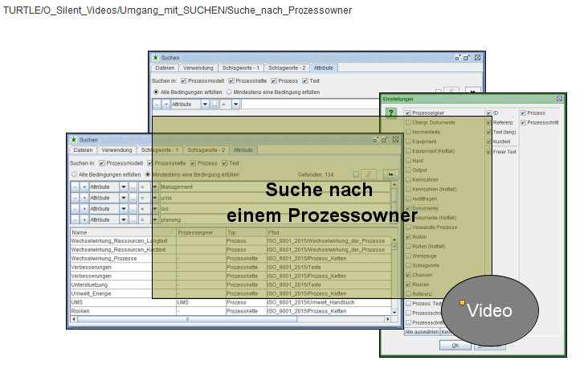588x377 pixels.
Task: Click horizontal scrollbar left arrow in front Suchen window
Action: [x=74, y=319]
